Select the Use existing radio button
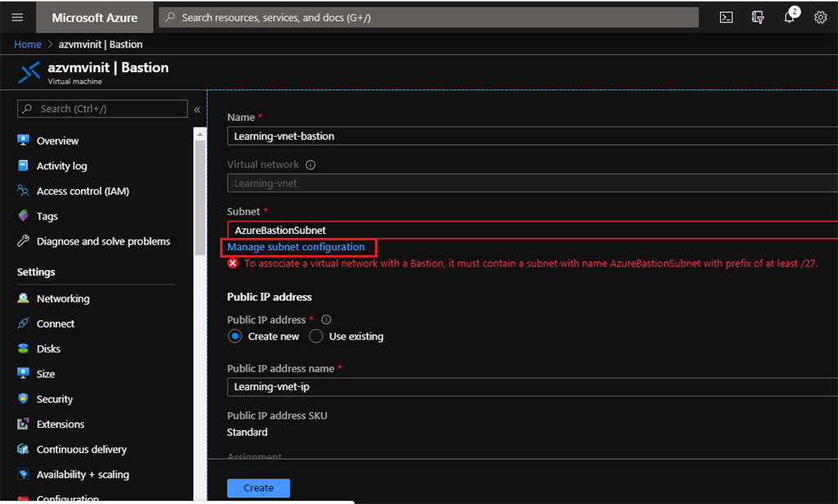The image size is (838, 504). coord(316,335)
